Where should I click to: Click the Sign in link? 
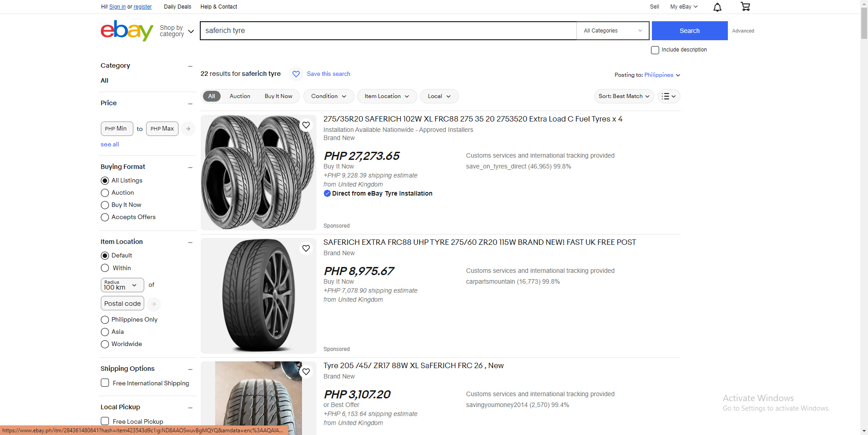118,7
